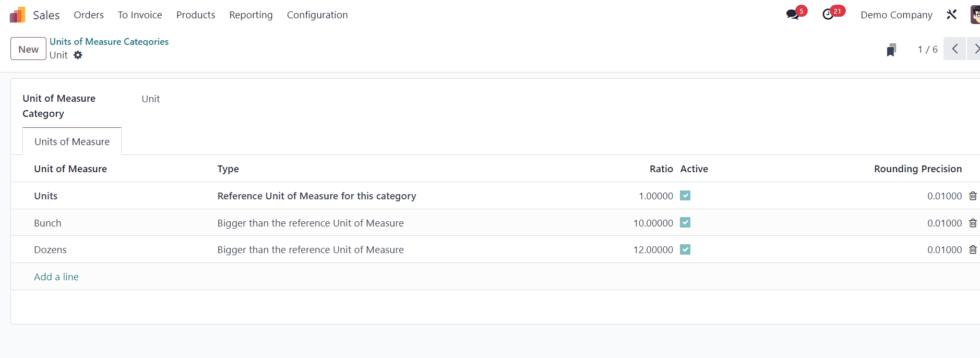Open the discuss messages icon
Image resolution: width=980 pixels, height=358 pixels.
coord(793,15)
